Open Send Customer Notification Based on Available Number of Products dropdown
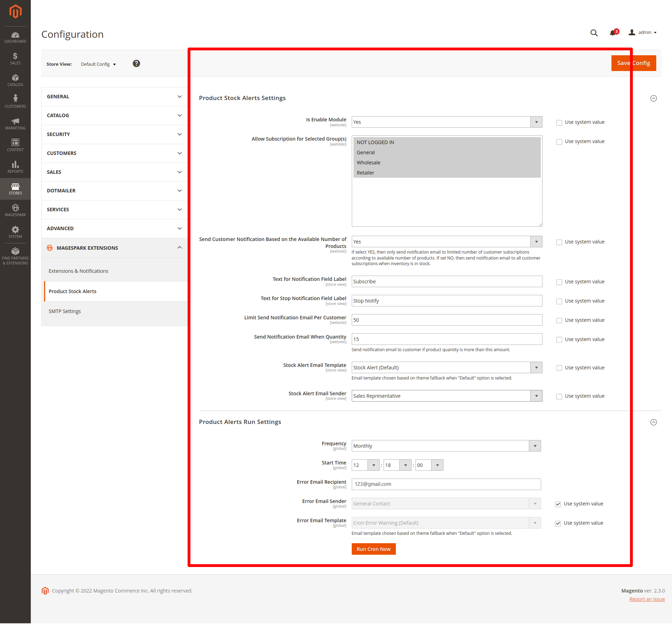This screenshot has height=624, width=672. 447,242
